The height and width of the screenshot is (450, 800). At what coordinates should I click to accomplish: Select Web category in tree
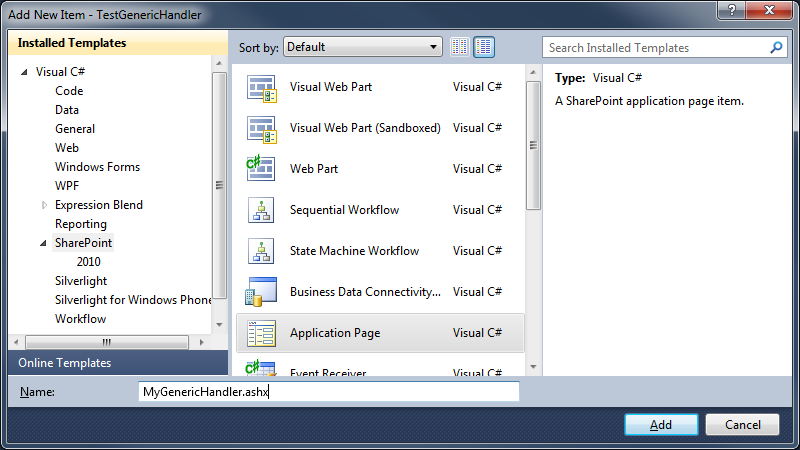pos(67,148)
